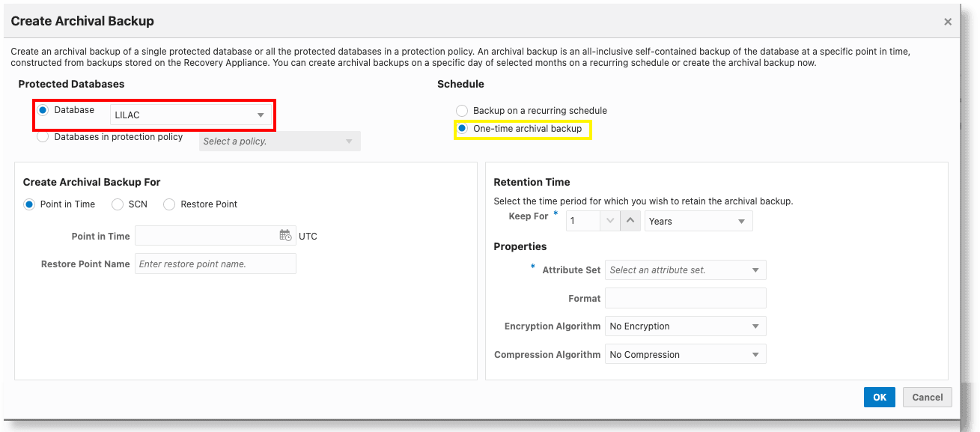Click the Restore Point Name field

pos(215,264)
